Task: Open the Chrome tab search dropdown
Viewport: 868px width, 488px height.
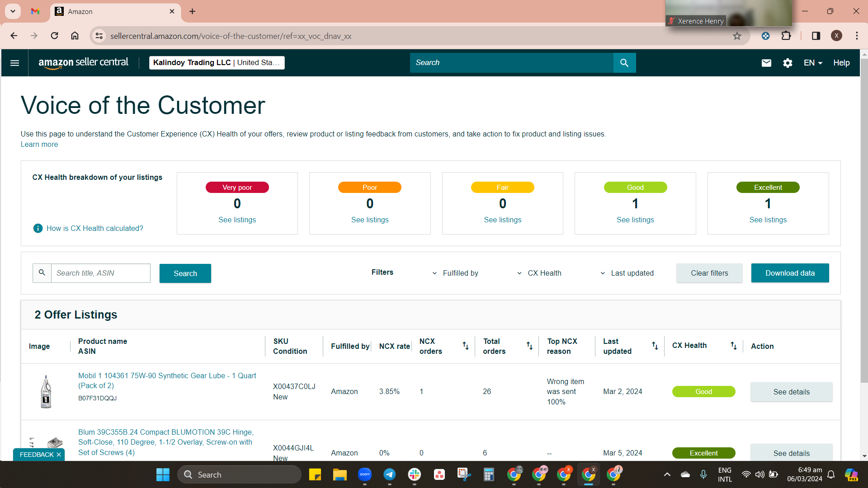Action: 13,11
